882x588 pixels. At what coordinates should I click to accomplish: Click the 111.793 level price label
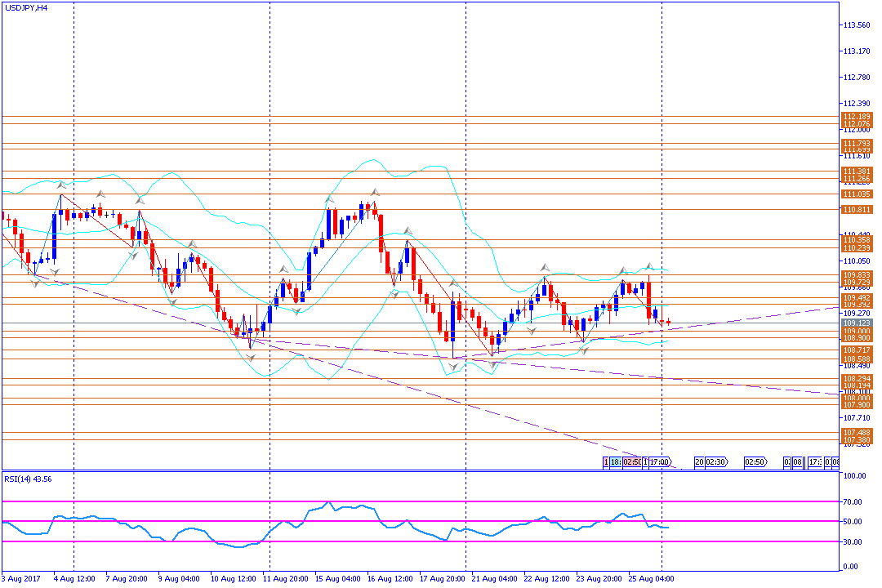click(x=857, y=144)
